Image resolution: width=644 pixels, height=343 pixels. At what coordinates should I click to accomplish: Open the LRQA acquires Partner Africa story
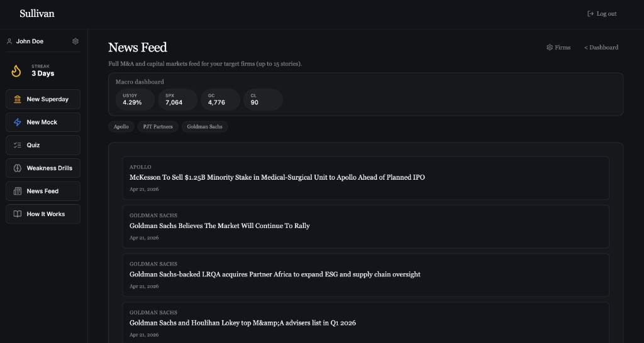(x=275, y=275)
